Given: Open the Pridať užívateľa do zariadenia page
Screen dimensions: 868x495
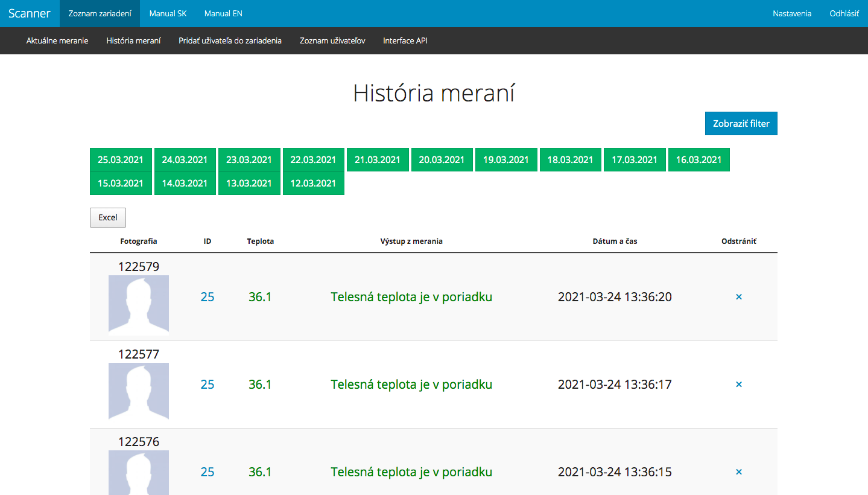Looking at the screenshot, I should (230, 40).
